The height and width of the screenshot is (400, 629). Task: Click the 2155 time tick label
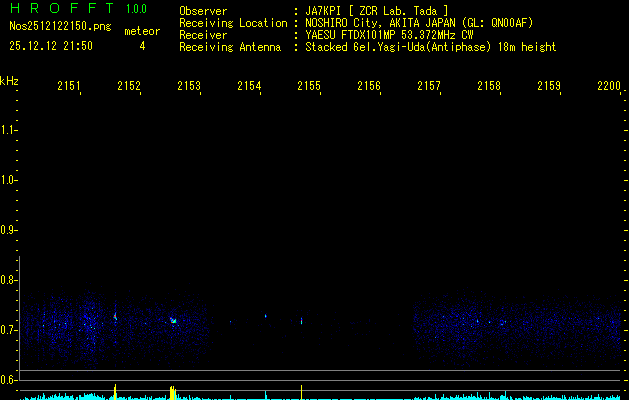coord(309,87)
